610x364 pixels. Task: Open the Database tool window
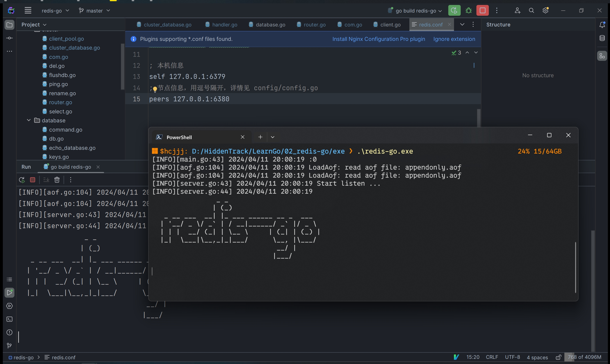(602, 38)
